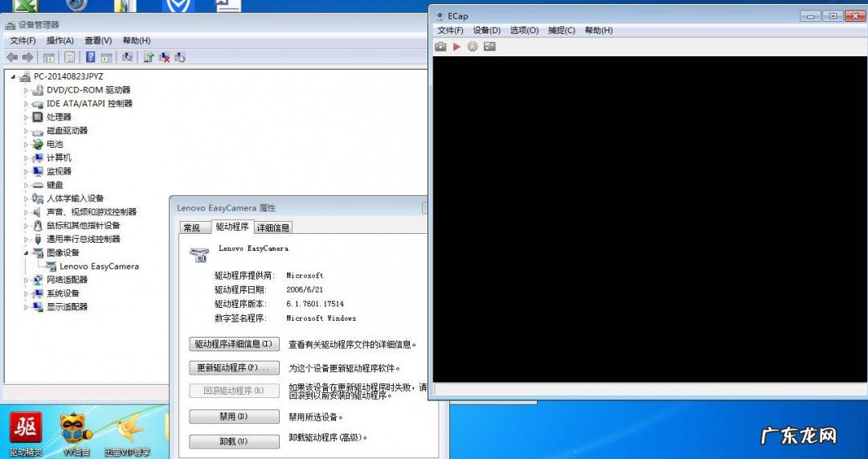Switch to the 详细信息 tab
Viewport: 868px width, 459px height.
tap(273, 227)
